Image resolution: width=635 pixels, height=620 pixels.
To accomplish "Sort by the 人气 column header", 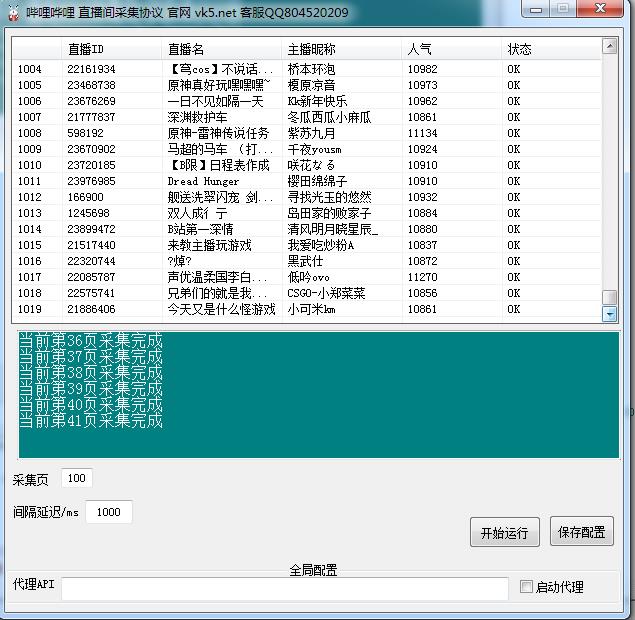I will point(452,49).
